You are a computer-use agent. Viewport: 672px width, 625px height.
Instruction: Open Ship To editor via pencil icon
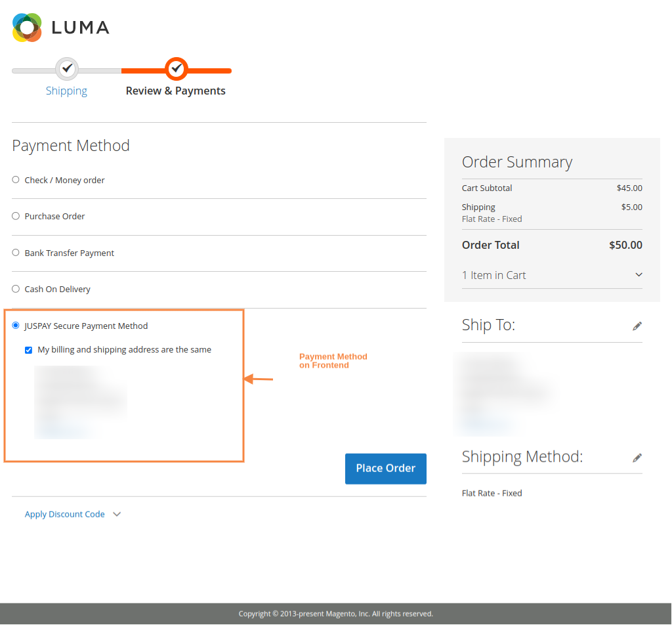click(637, 326)
